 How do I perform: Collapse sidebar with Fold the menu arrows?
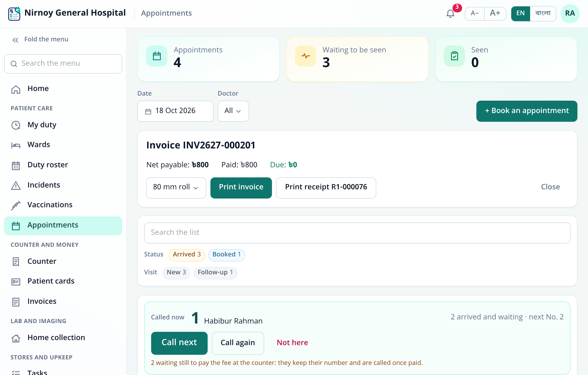tap(15, 40)
